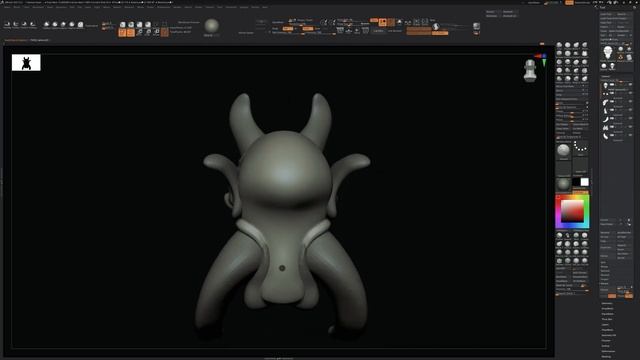Select the large horned head tool thumbnail

tap(608, 53)
